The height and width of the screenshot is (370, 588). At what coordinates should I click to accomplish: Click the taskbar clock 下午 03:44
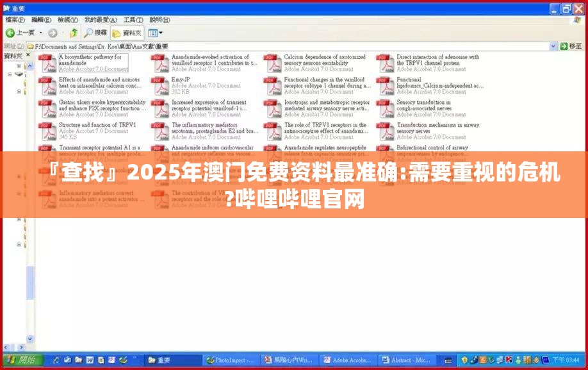(x=566, y=360)
